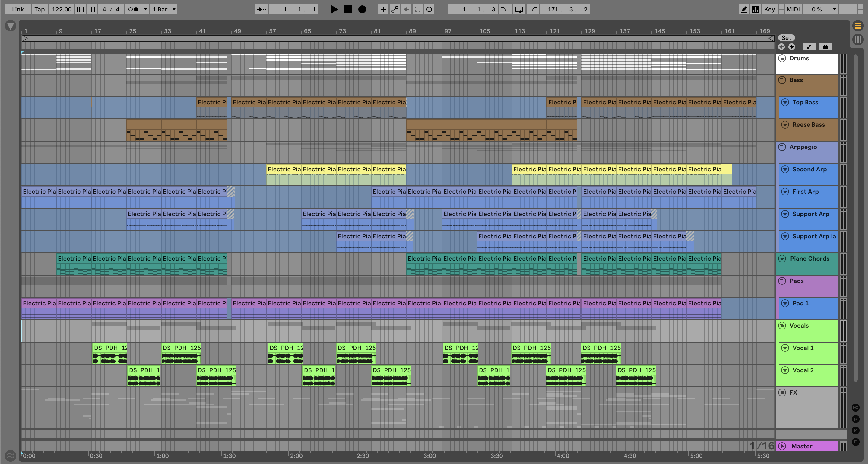Screen dimensions: 868x464
Task: Unfold the Arppegio group track
Action: click(x=782, y=147)
